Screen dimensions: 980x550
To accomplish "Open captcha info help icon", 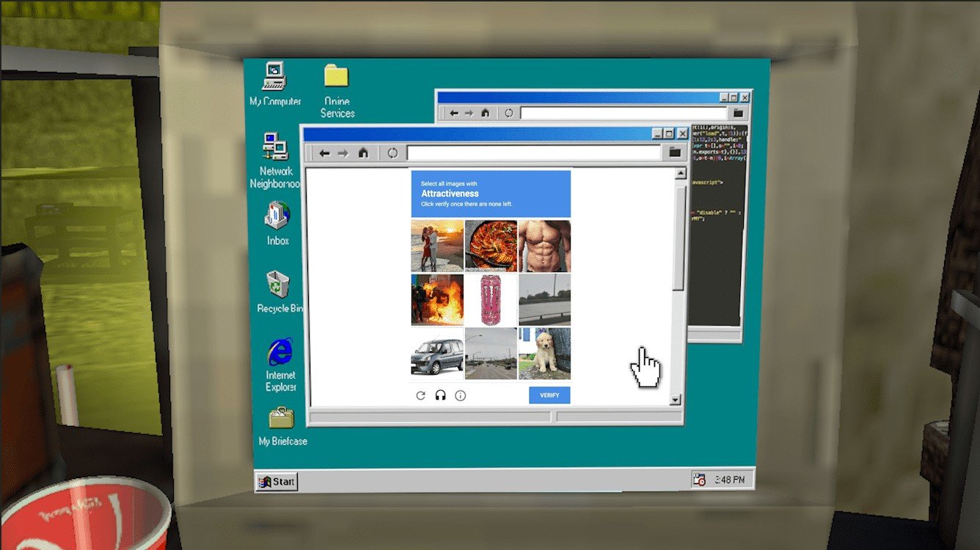I will pyautogui.click(x=461, y=395).
